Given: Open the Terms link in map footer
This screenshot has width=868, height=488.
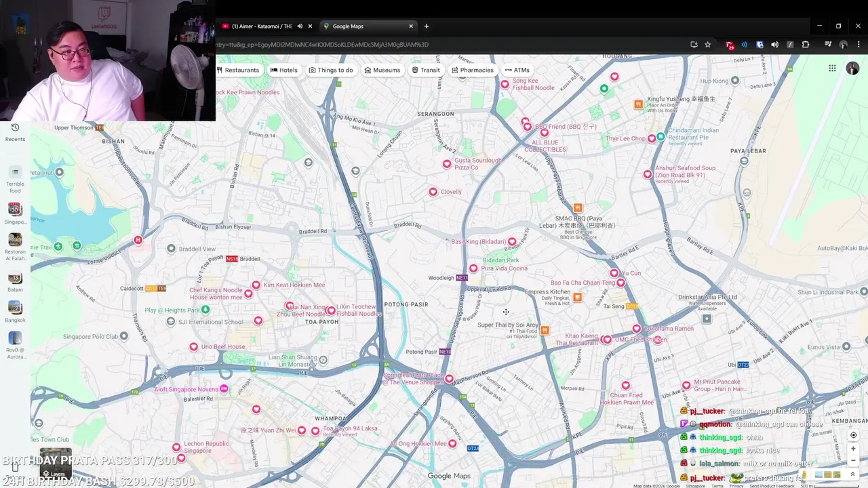Looking at the screenshot, I should click(x=717, y=486).
